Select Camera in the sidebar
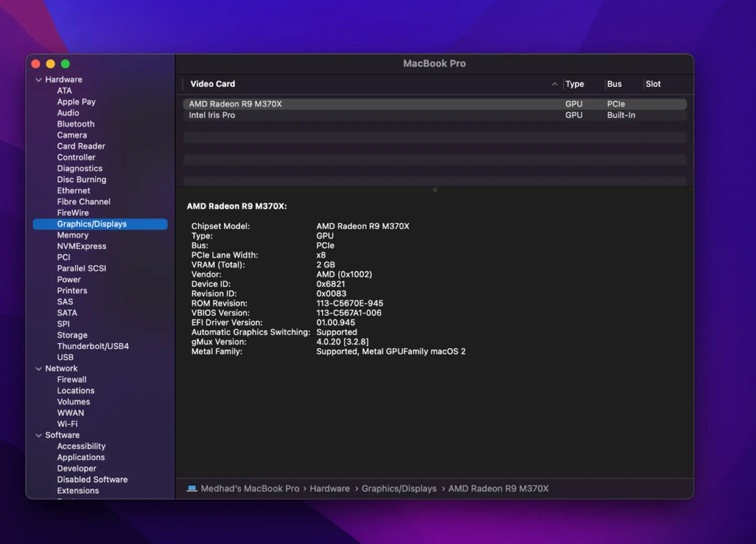756x544 pixels. (x=72, y=135)
